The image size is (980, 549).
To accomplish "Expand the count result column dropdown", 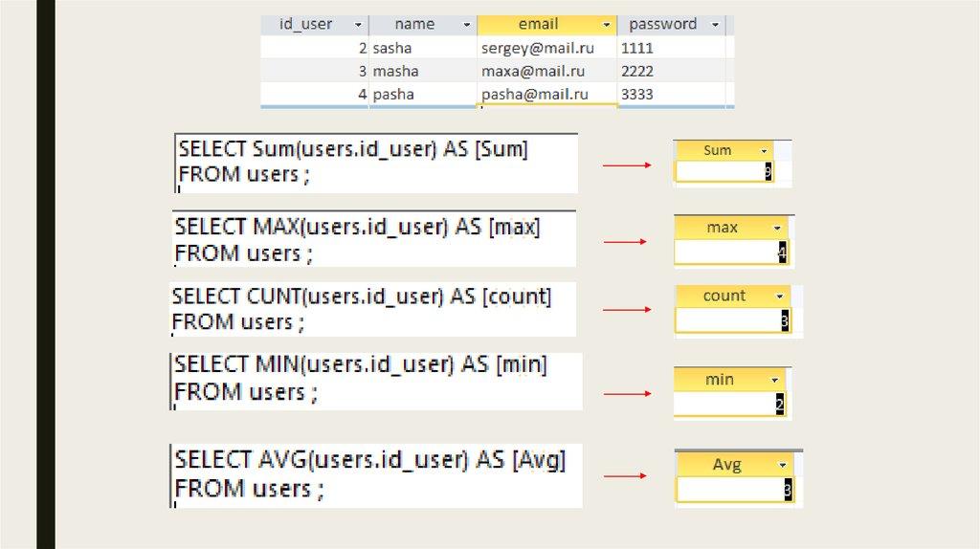I will point(781,296).
